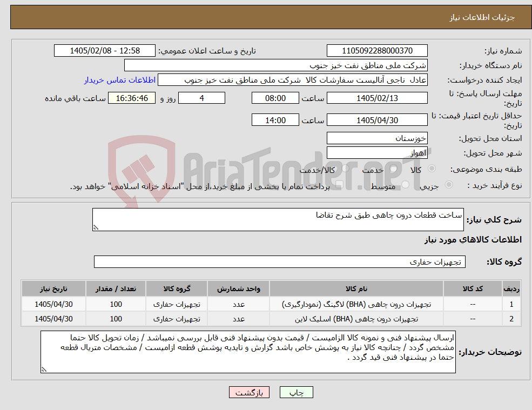The height and width of the screenshot is (410, 532).
Task: Click the شرح کلی نیاز text area
Action: pos(278,220)
